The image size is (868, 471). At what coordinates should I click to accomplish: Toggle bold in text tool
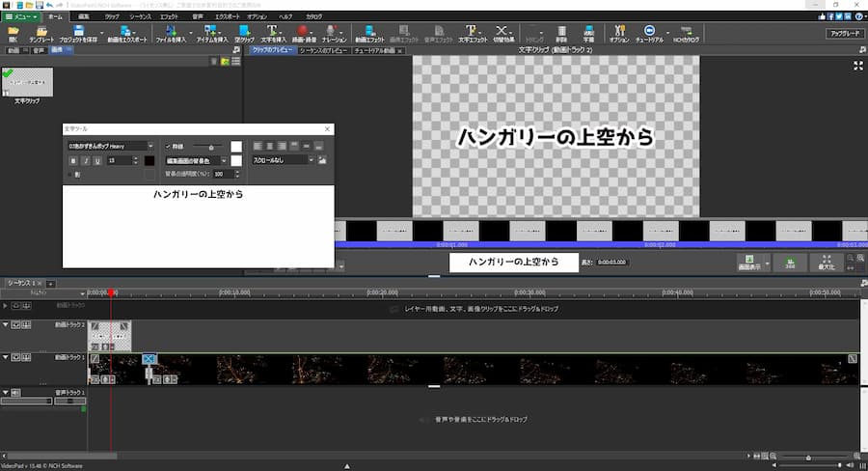[x=73, y=160]
